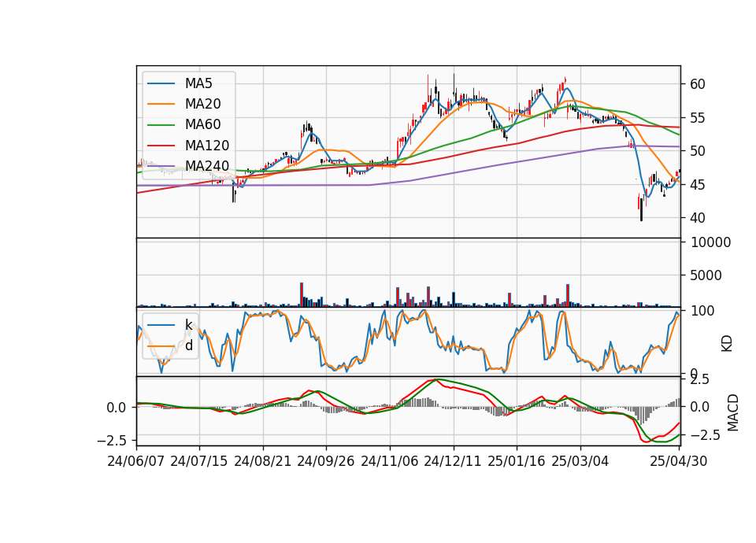Click the 50 price axis label

pos(698,151)
